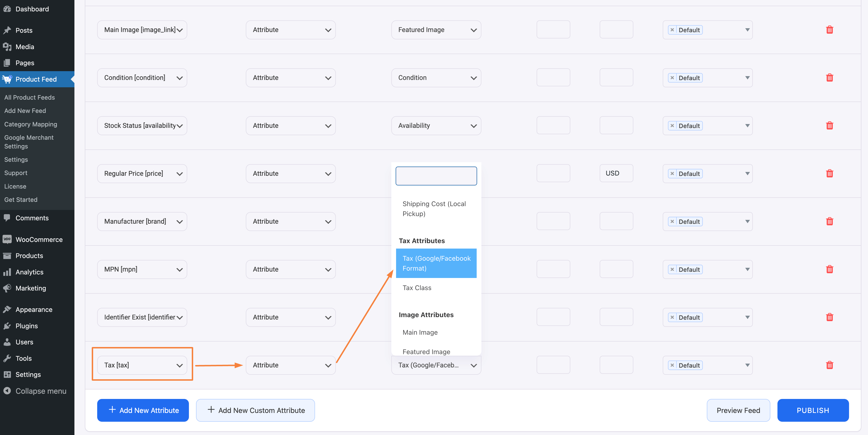This screenshot has height=435, width=868.
Task: Select the Product Feed menu
Action: point(37,79)
